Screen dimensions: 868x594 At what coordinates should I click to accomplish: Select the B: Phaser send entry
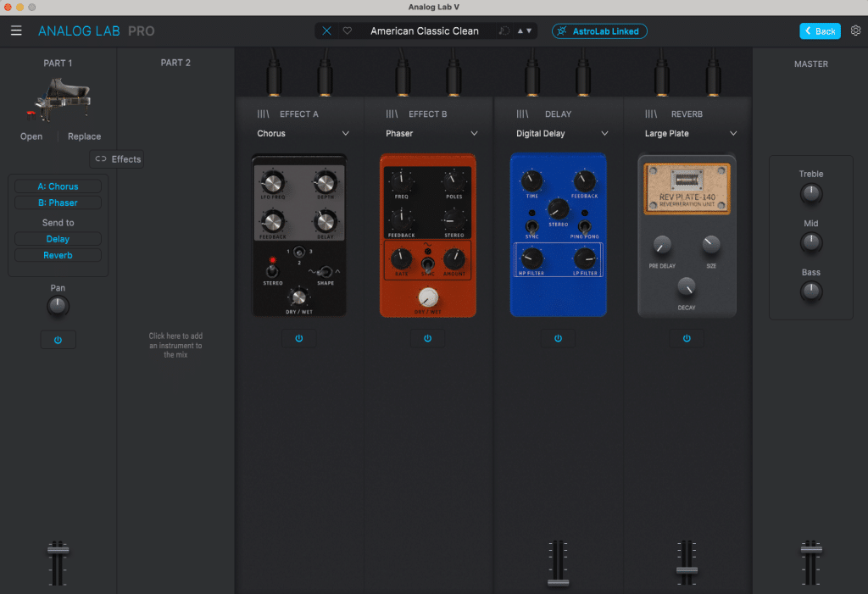(58, 202)
